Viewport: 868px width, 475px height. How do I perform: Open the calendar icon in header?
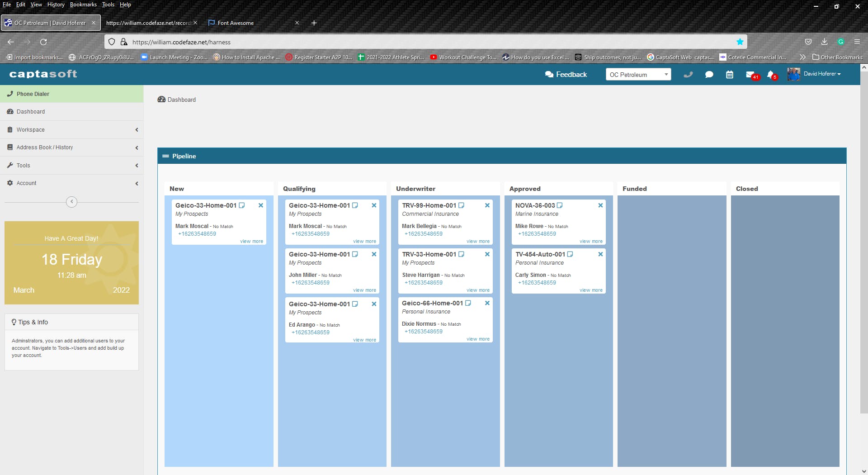pyautogui.click(x=730, y=75)
